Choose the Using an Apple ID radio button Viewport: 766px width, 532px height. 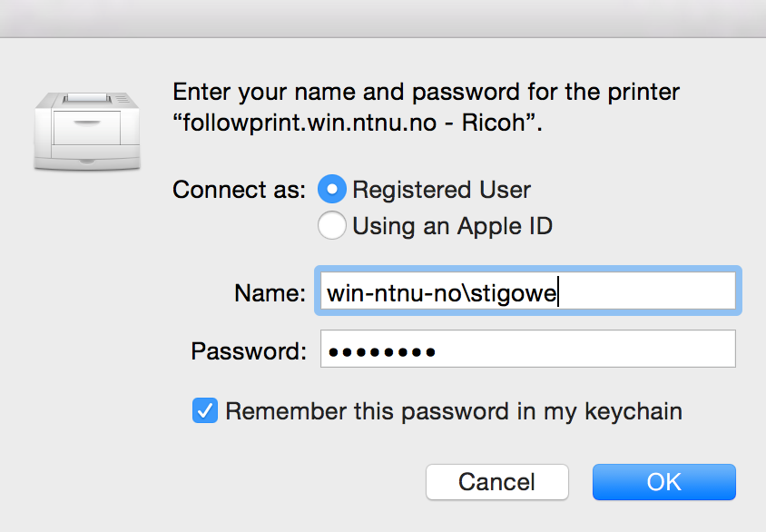[331, 225]
